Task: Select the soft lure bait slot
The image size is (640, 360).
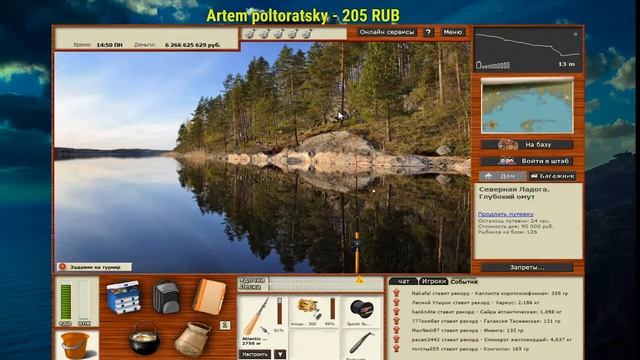Action: [362, 343]
